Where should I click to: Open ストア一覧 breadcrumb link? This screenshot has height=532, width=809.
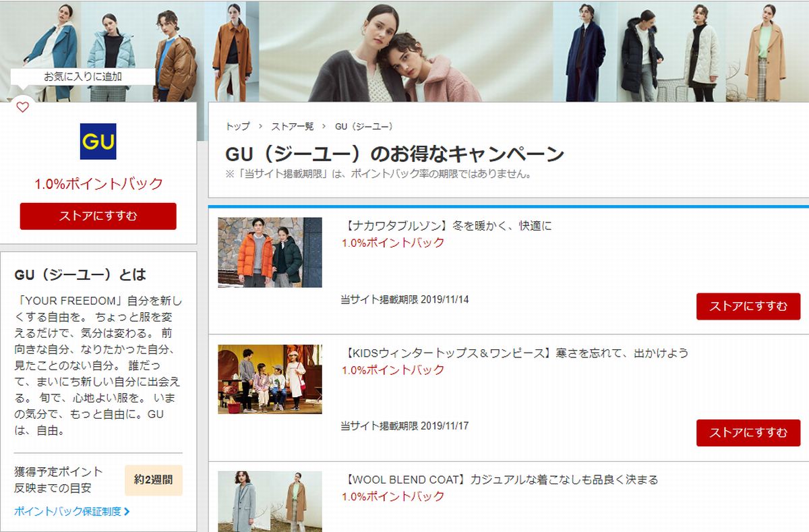click(293, 126)
